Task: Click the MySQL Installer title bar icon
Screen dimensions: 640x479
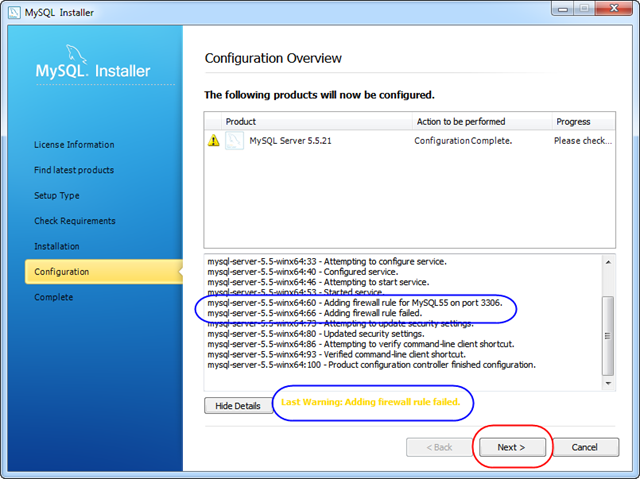Action: click(x=14, y=12)
